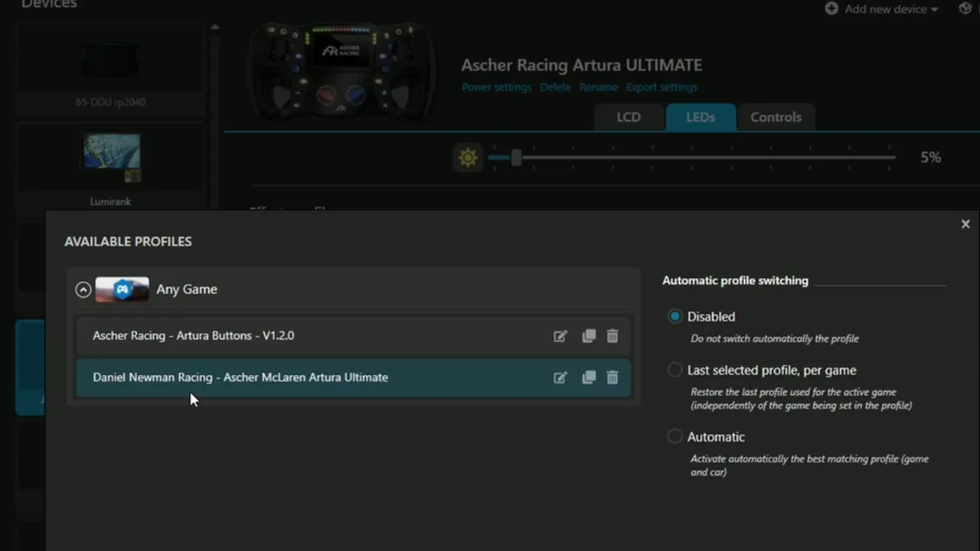
Task: Open the Controls tab
Action: pyautogui.click(x=776, y=117)
